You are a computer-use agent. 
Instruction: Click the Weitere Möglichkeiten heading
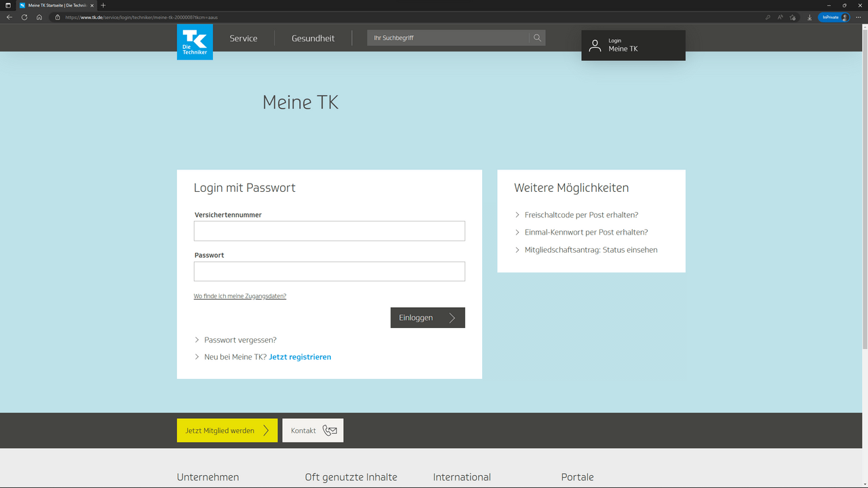[572, 188]
